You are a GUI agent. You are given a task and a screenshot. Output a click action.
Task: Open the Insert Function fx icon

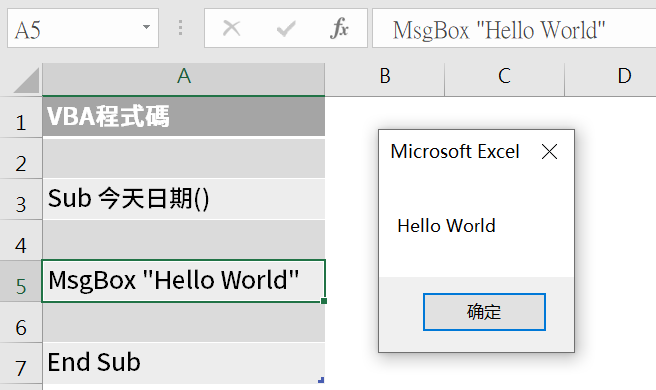pyautogui.click(x=339, y=28)
